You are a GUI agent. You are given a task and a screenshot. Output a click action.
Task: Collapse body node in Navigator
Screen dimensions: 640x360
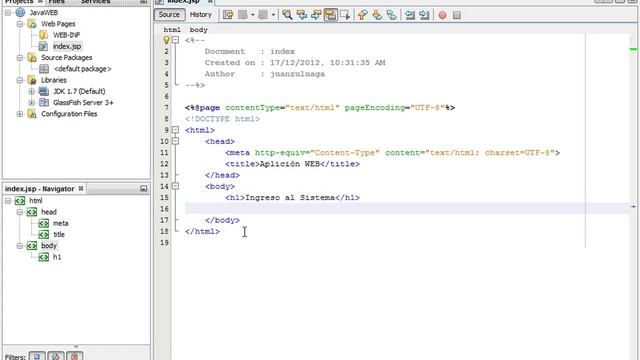(x=20, y=246)
